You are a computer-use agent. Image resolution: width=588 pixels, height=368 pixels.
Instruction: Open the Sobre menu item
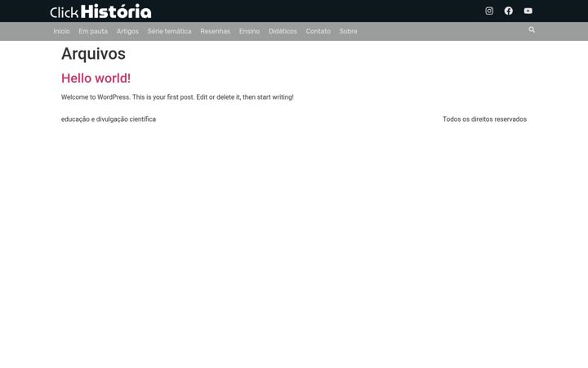(349, 31)
